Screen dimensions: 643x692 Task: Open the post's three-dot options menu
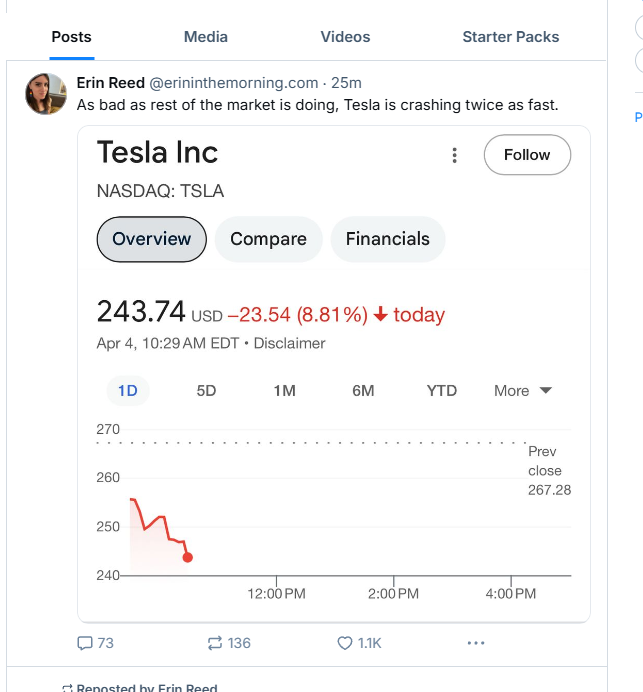point(475,643)
